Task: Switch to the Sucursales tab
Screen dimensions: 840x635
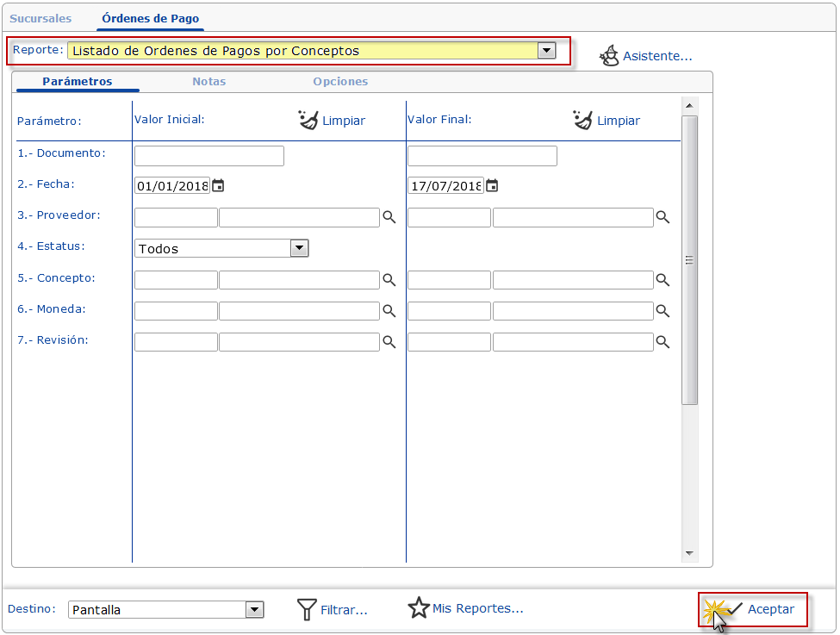Action: [x=40, y=18]
